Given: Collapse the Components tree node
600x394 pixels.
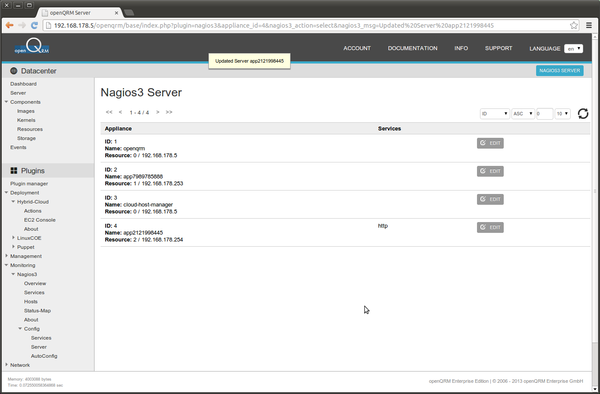Looking at the screenshot, I should [6, 102].
